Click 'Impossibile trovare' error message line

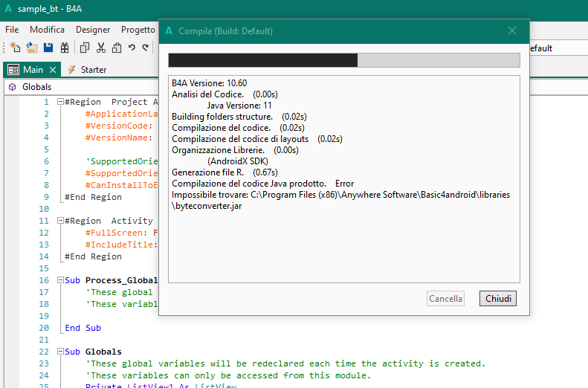pos(340,195)
